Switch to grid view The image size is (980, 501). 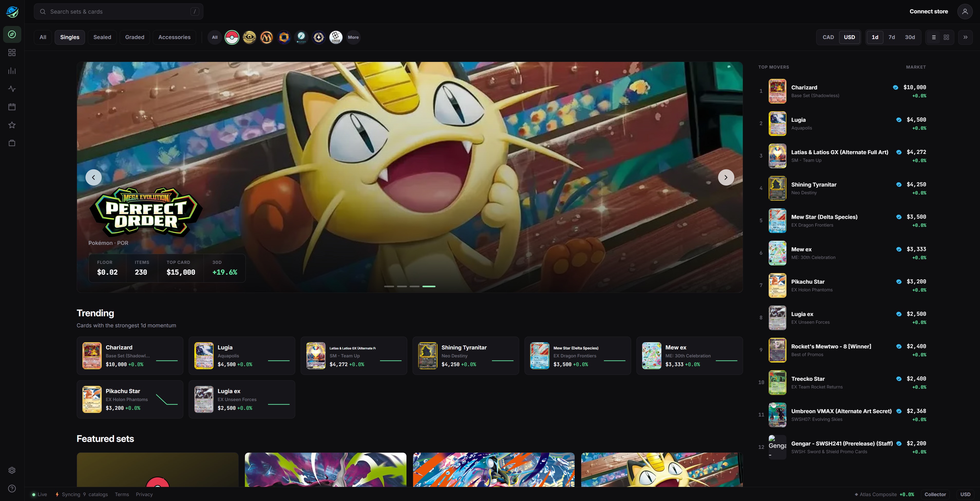click(x=947, y=37)
